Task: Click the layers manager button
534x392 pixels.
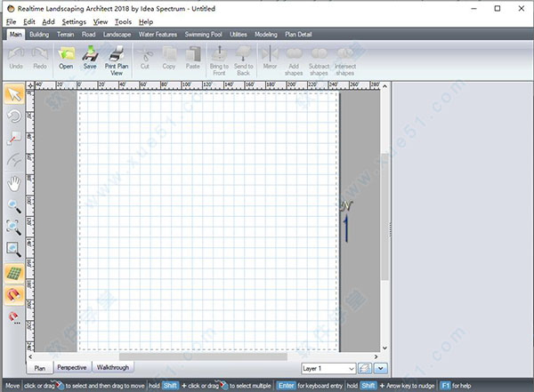Action: coord(365,367)
